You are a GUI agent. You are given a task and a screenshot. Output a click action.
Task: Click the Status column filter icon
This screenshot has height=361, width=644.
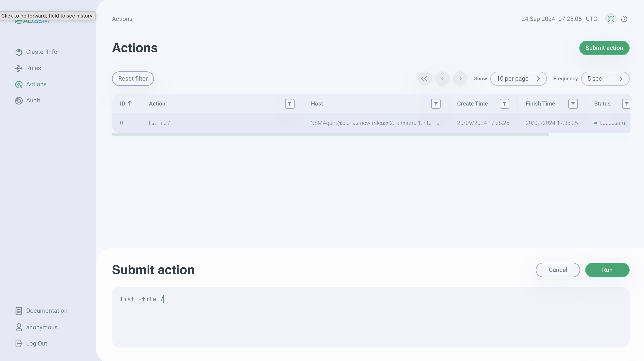626,104
